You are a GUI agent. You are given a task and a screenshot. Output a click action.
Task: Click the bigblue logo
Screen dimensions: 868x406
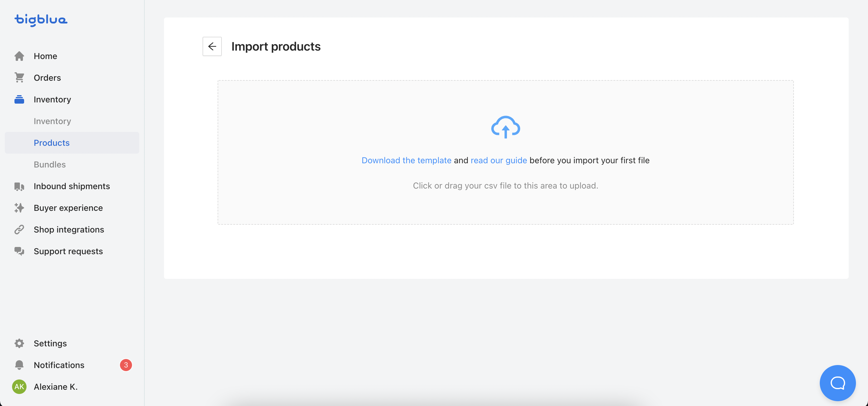point(41,20)
